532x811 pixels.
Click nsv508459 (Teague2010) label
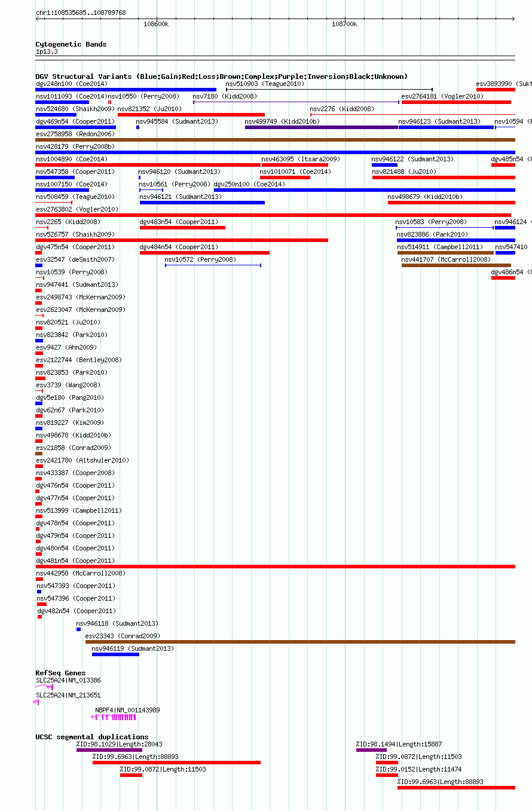(75, 197)
